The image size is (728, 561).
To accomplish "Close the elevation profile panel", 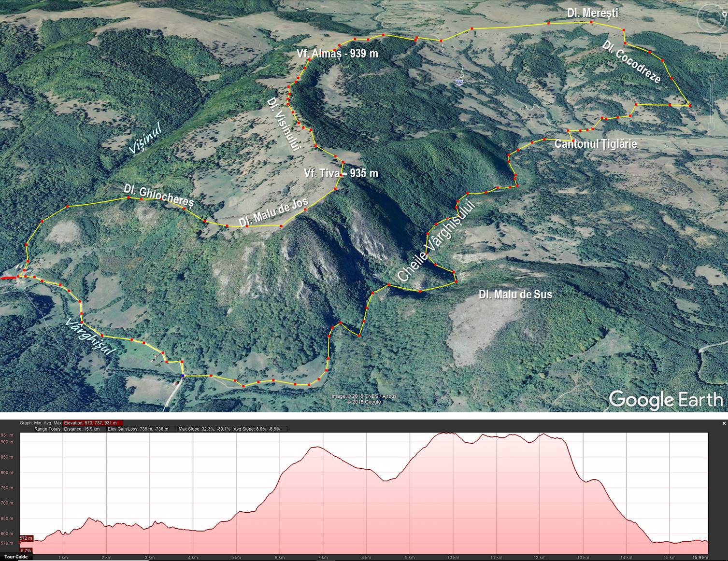I will pos(724,423).
